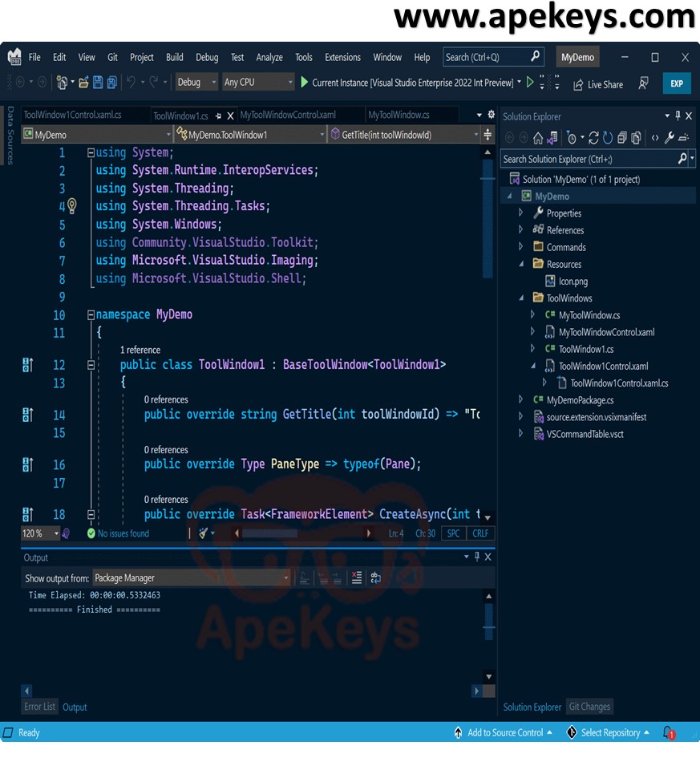Toggle word wrap in Output window

pyautogui.click(x=375, y=578)
